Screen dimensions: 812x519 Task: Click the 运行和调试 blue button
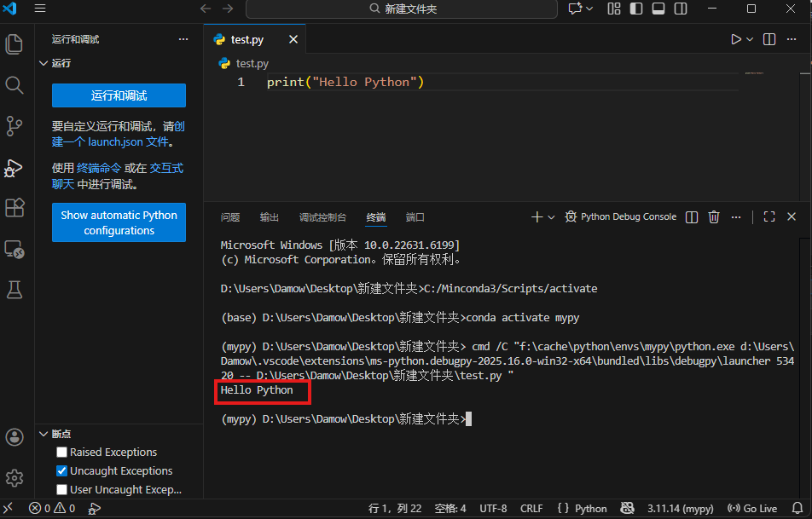click(x=119, y=95)
